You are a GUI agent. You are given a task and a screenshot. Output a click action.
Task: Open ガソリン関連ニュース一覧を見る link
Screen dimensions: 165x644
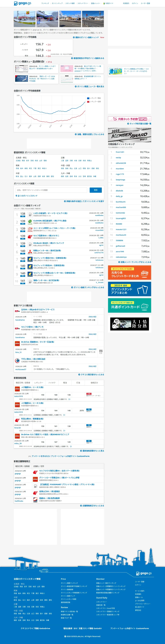[89, 87]
